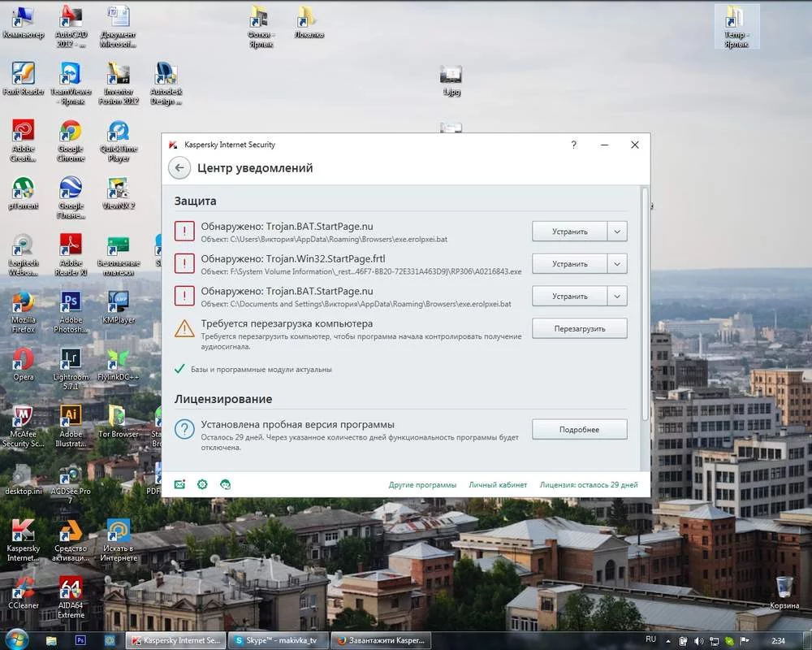Expand dropdown for Trojan.Win32.StartPage.frtl fix button
Screen dimensions: 812x650
click(617, 264)
